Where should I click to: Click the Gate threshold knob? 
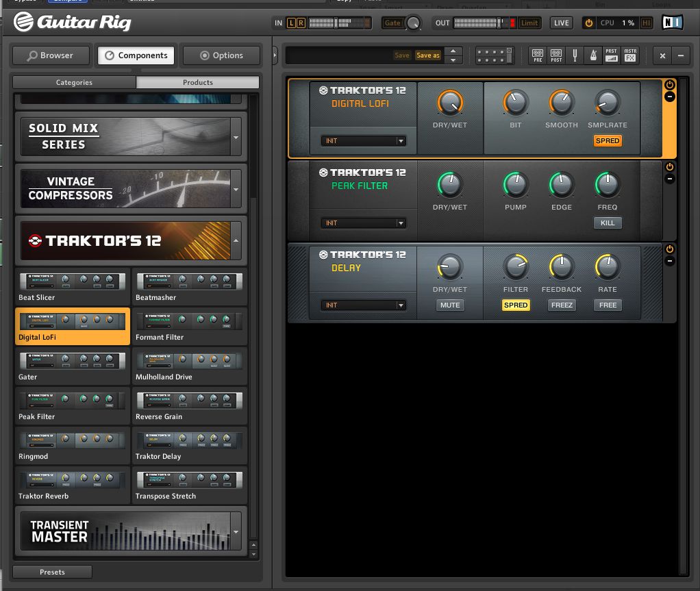pyautogui.click(x=414, y=23)
